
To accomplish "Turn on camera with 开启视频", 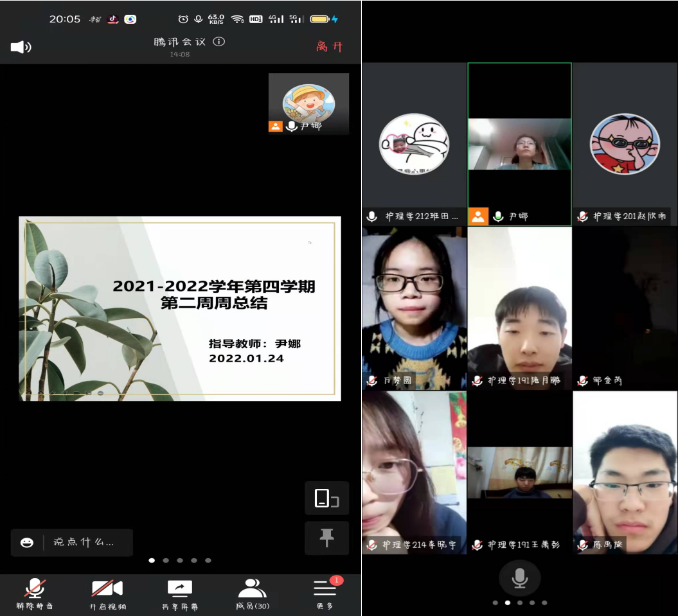I will (x=107, y=593).
